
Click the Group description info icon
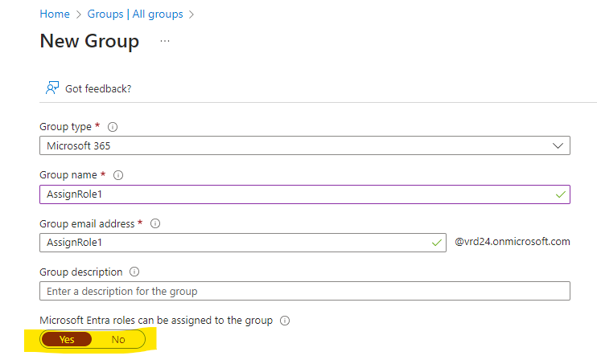[x=134, y=272]
